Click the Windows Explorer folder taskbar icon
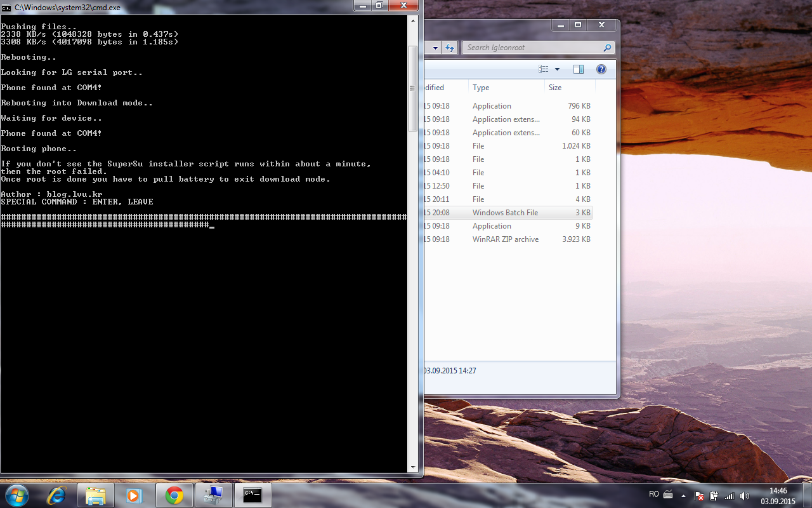 coord(95,495)
